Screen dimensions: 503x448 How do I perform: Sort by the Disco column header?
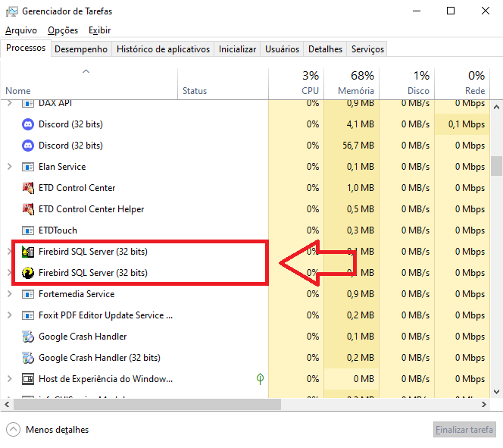click(x=407, y=83)
